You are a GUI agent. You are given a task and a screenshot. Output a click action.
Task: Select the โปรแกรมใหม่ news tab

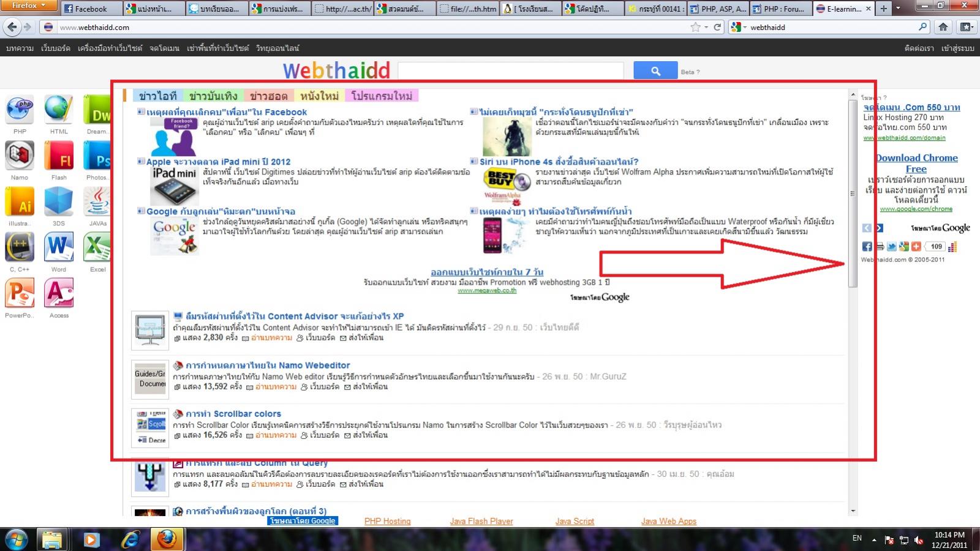click(382, 96)
